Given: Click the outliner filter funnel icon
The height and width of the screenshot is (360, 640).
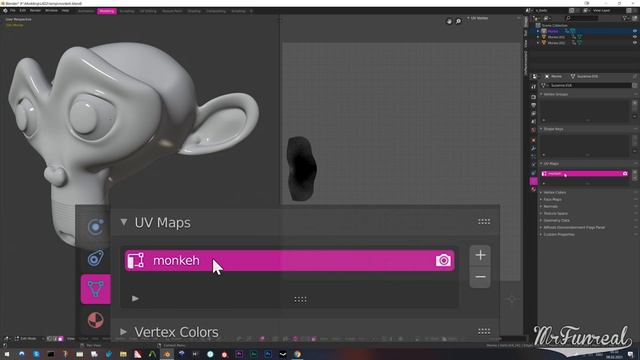Looking at the screenshot, I should coord(625,18).
